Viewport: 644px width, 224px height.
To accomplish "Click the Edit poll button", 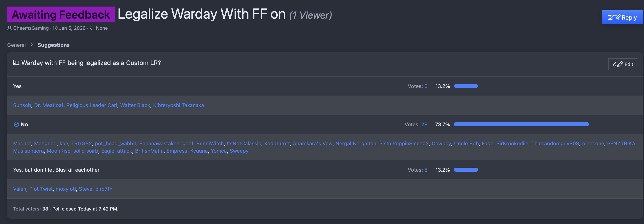I will coord(622,64).
